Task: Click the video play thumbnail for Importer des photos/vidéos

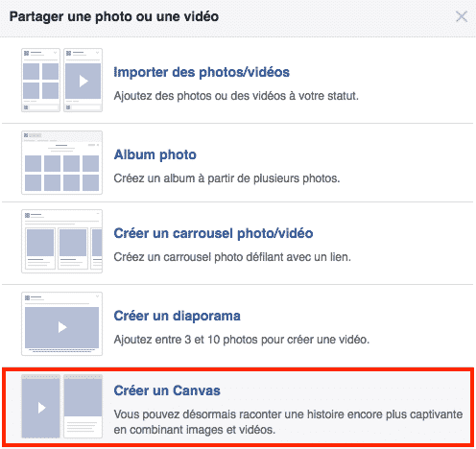Action: coord(83,80)
